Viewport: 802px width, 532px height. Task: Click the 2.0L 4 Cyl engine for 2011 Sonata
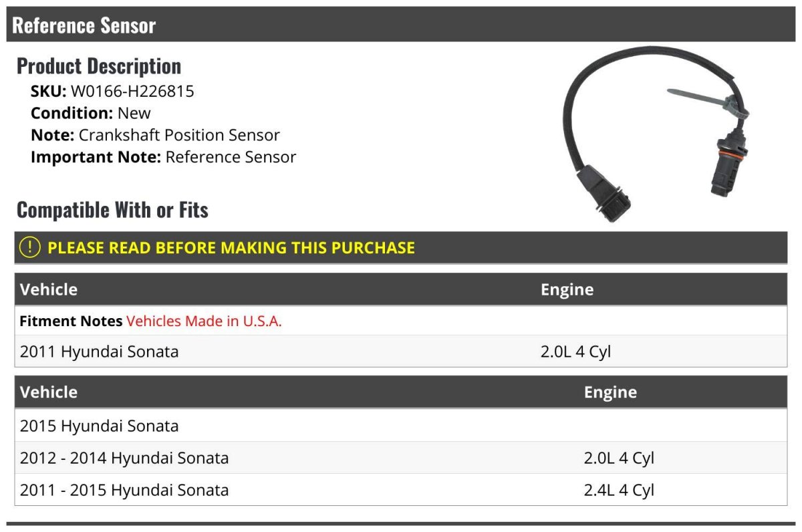tap(575, 352)
